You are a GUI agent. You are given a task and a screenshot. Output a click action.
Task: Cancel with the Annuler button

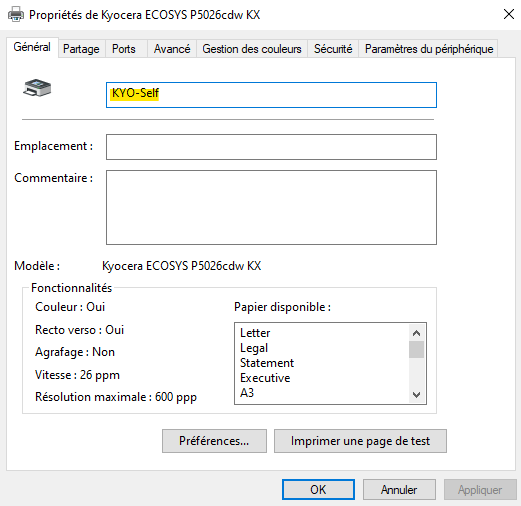(x=399, y=489)
